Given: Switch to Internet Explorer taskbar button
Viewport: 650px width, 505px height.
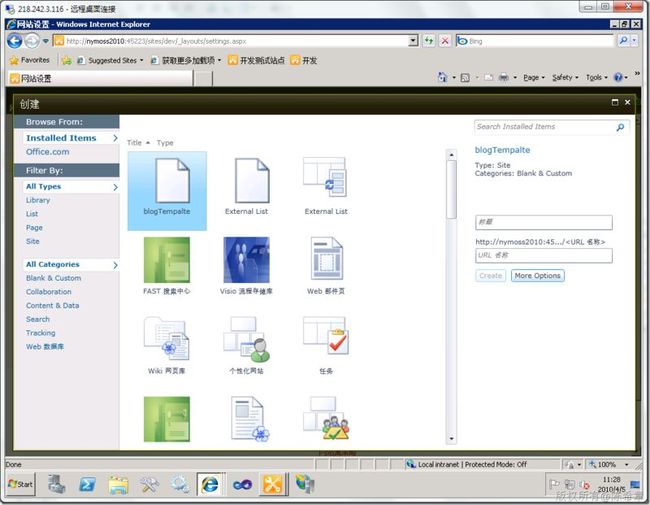Looking at the screenshot, I should (x=210, y=484).
